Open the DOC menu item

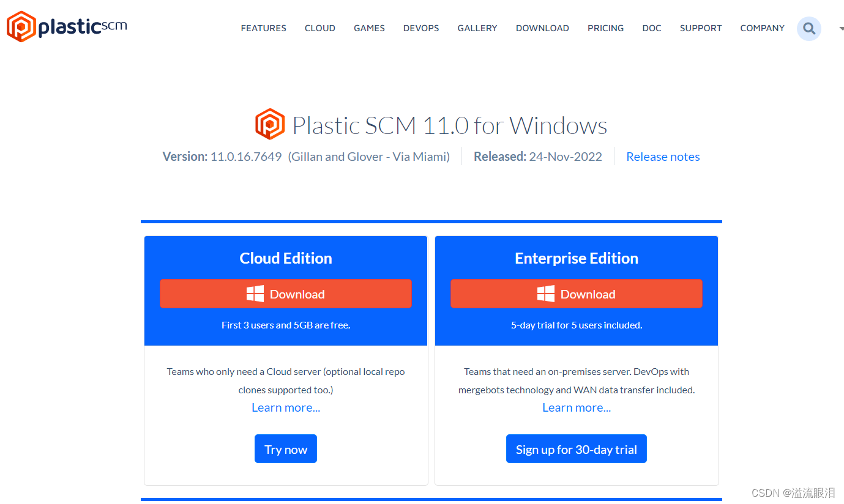point(652,28)
